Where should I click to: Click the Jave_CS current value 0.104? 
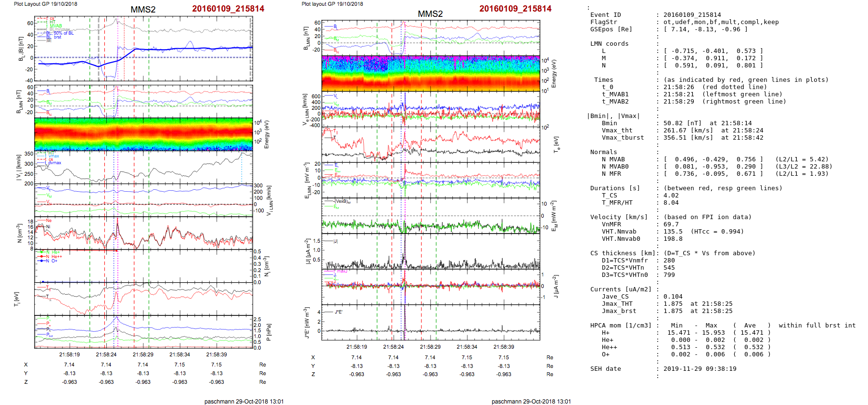click(x=673, y=297)
